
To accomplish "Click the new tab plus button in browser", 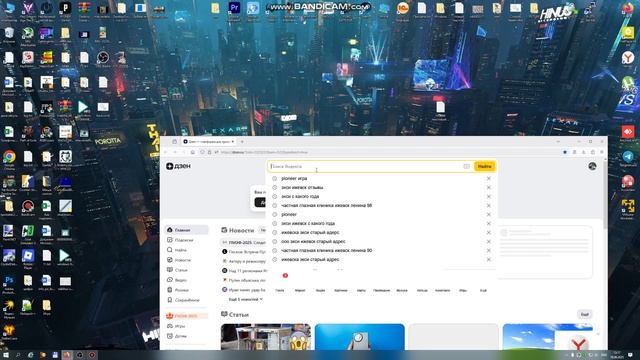I will pyautogui.click(x=242, y=142).
